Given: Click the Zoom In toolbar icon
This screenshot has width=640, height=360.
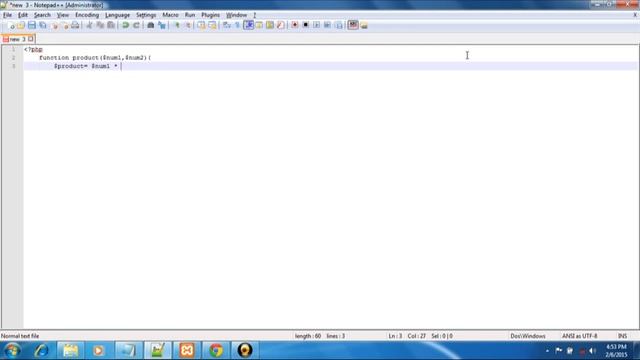Looking at the screenshot, I should (177, 25).
